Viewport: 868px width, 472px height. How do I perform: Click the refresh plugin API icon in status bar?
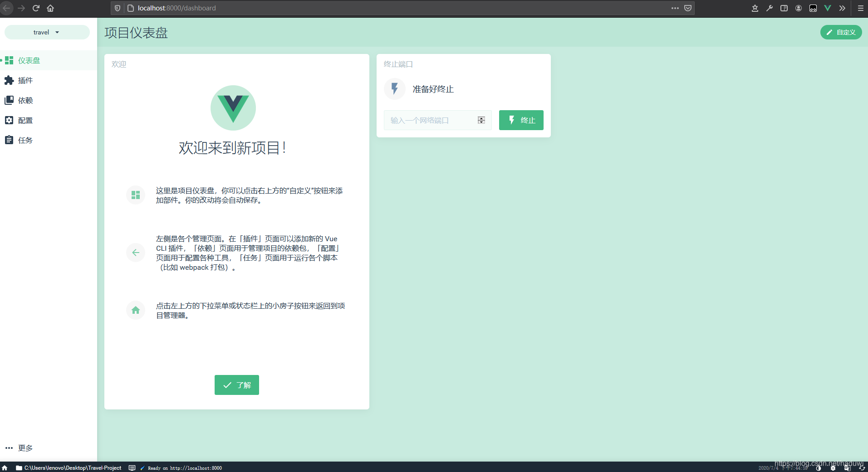pyautogui.click(x=862, y=468)
